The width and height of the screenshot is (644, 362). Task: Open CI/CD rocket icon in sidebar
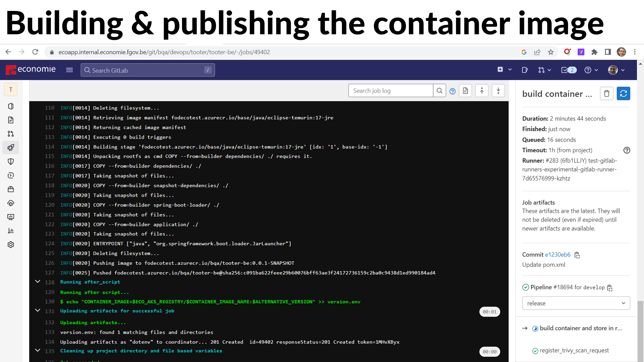coord(11,148)
